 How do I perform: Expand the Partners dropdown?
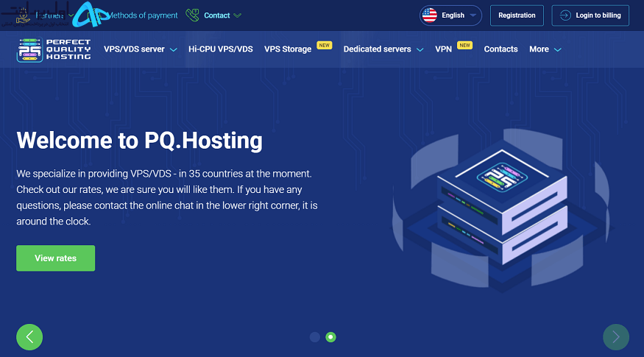[54, 15]
